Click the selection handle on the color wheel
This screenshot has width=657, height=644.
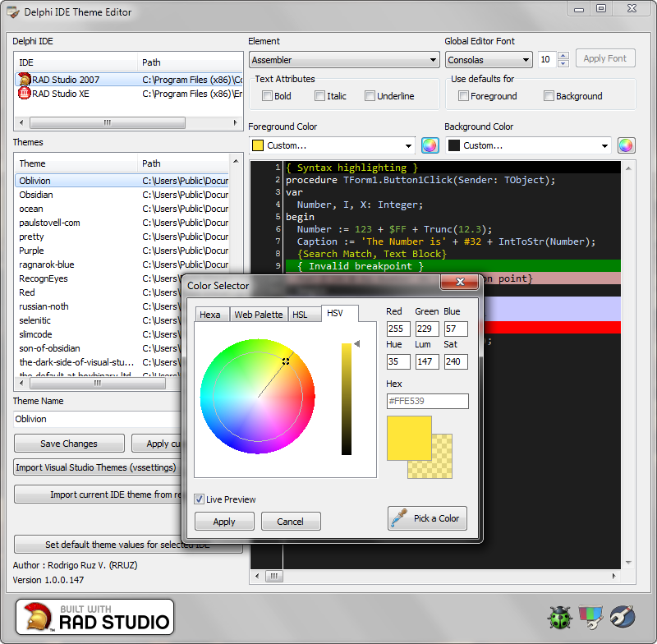click(286, 361)
